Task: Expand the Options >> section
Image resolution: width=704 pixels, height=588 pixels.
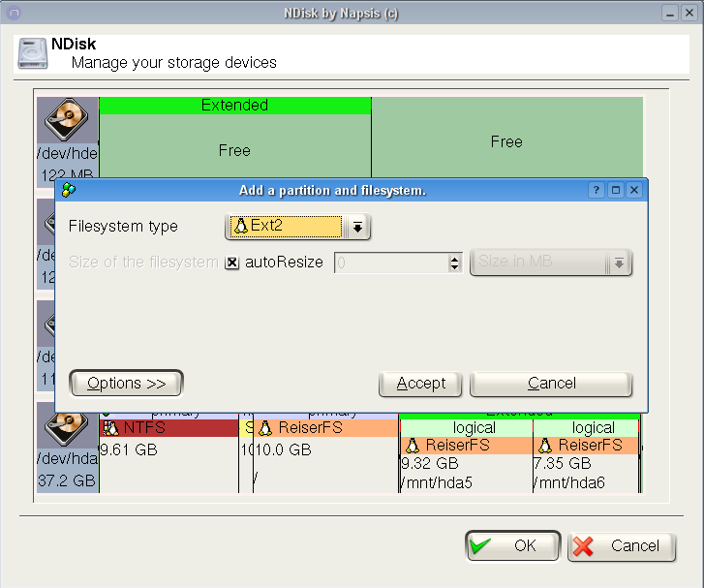Action: point(127,384)
